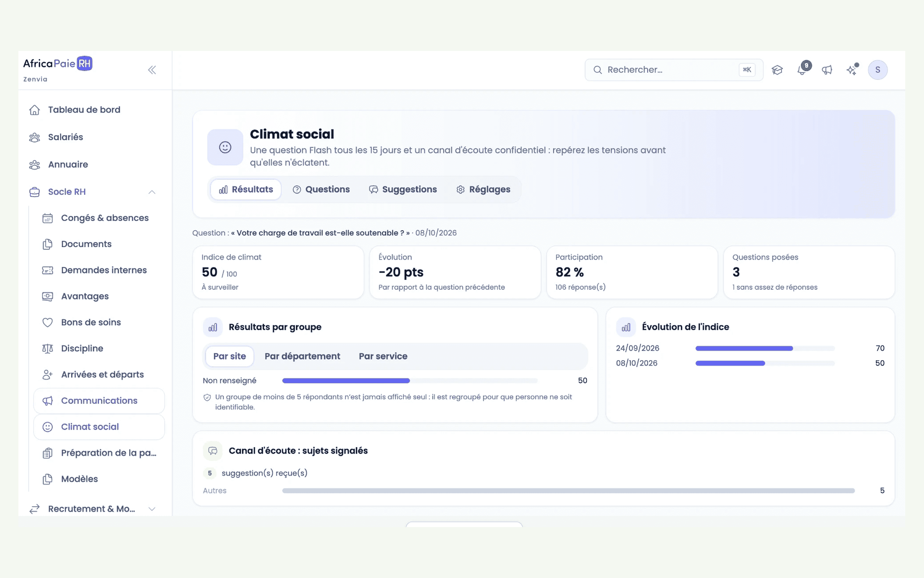This screenshot has height=578, width=924.
Task: Click the person-plus icon beside Arrivées et départs
Action: pos(47,375)
